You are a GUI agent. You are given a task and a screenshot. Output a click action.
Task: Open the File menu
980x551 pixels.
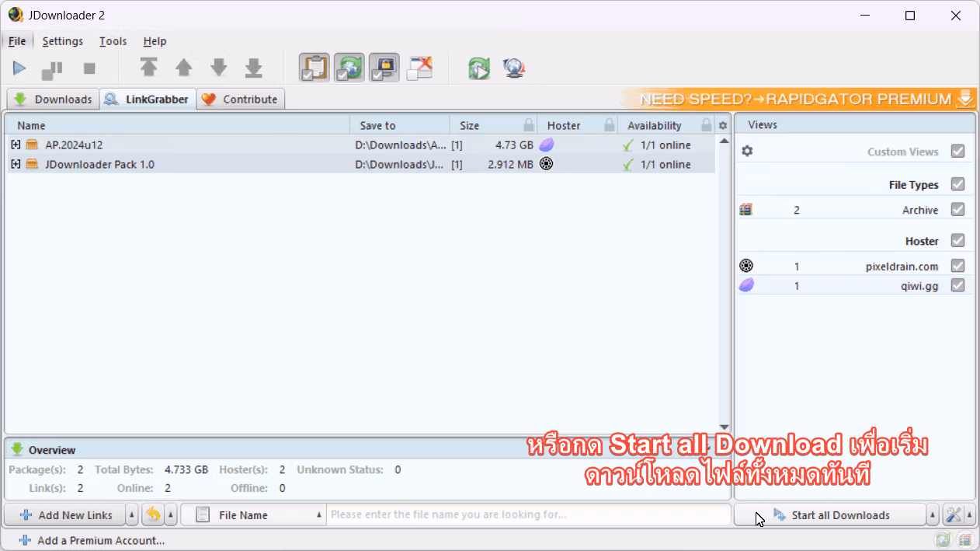(x=17, y=41)
